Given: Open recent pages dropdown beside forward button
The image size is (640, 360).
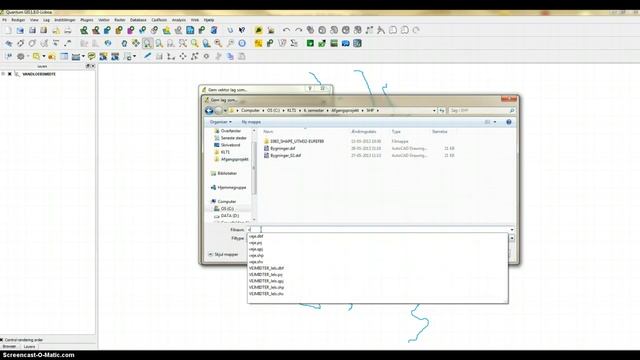Looking at the screenshot, I should coord(225,111).
